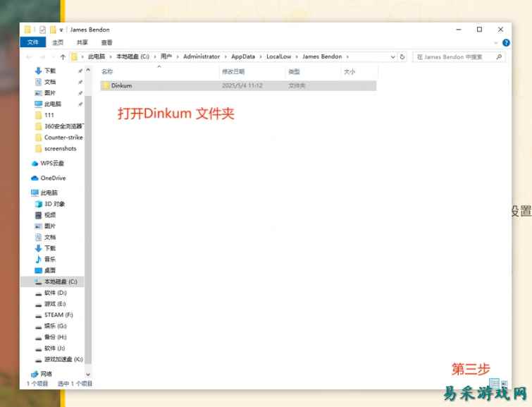Open the 音乐 library in the sidebar
This screenshot has height=407, width=532.
[50, 259]
